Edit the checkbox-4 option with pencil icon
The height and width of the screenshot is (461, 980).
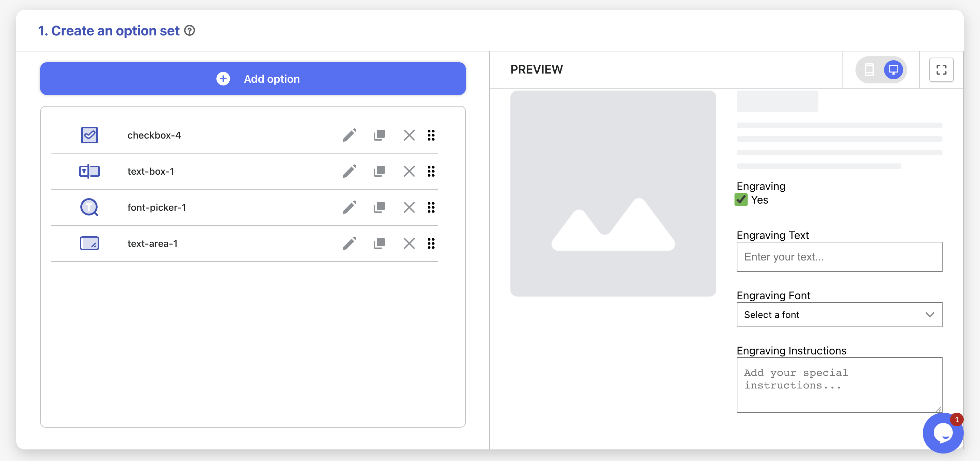coord(349,135)
